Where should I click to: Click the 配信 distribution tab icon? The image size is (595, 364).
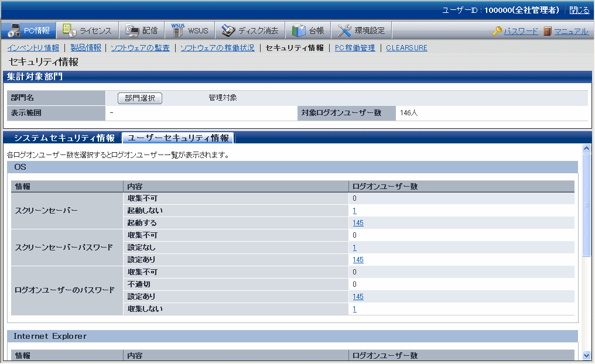132,30
